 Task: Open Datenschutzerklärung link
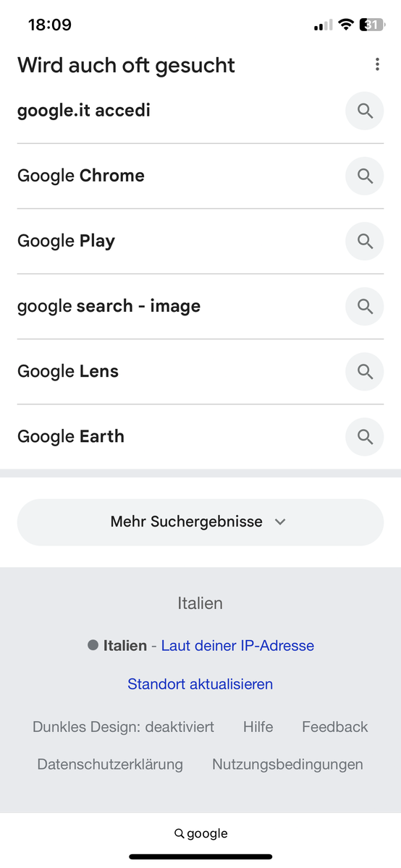(x=110, y=764)
